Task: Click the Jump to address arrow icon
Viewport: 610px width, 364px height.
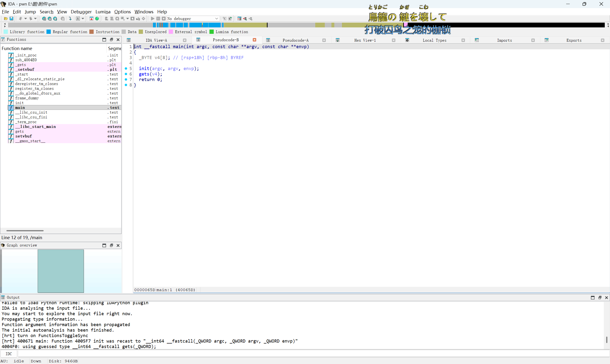Action: 70,19
